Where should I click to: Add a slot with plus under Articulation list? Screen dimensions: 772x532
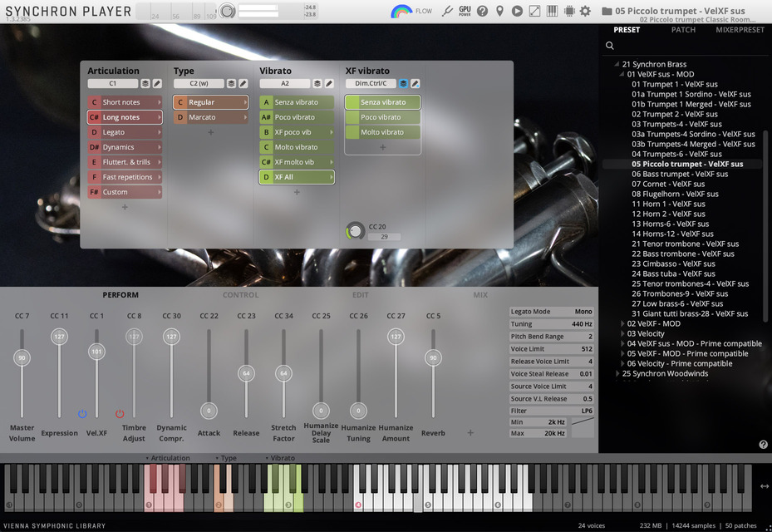[x=125, y=207]
